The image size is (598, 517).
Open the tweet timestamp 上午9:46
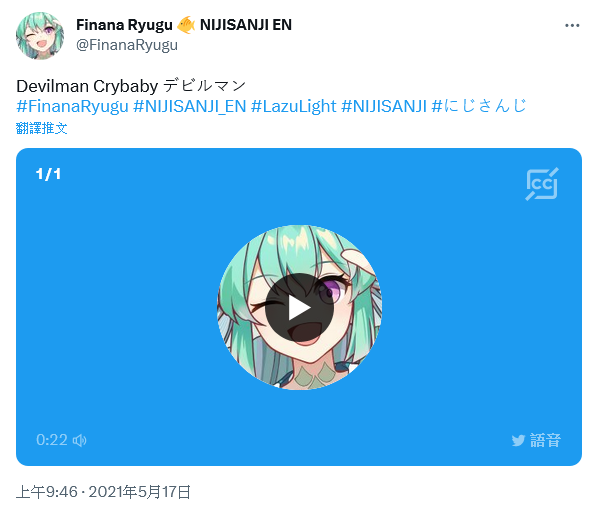tap(47, 492)
